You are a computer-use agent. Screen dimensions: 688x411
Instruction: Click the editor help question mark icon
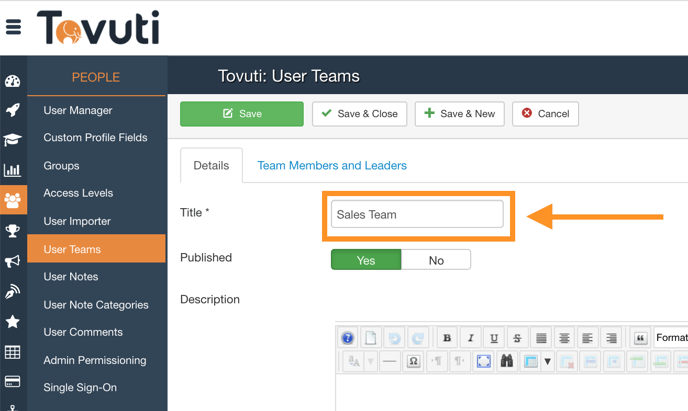tap(347, 338)
